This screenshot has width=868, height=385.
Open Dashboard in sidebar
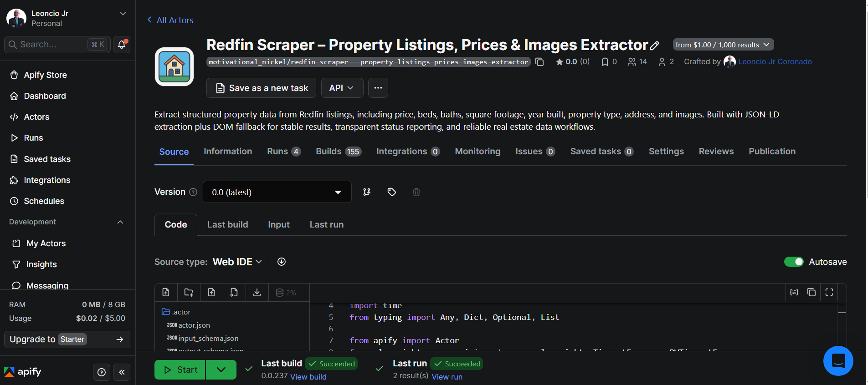[x=45, y=96]
